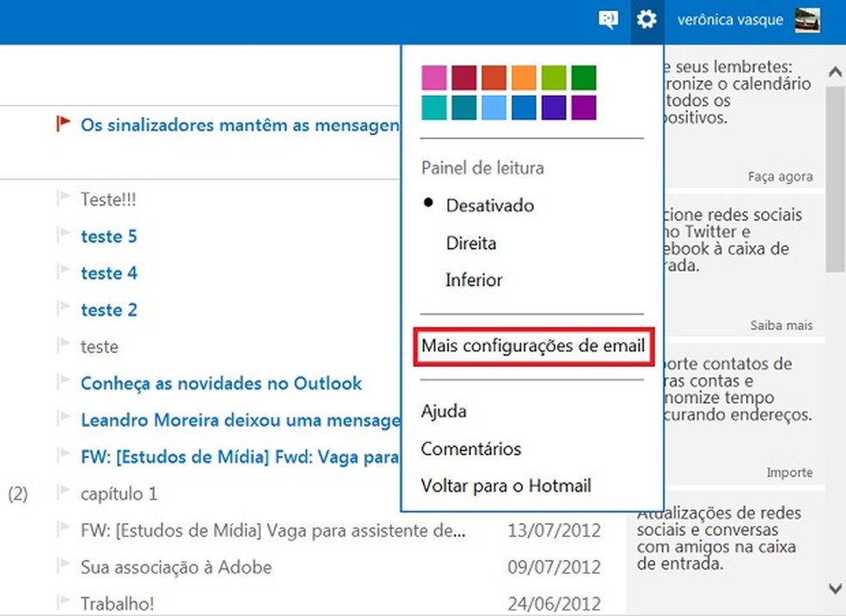Select the orange theme color swatch
The height and width of the screenshot is (616, 846).
pyautogui.click(x=524, y=76)
